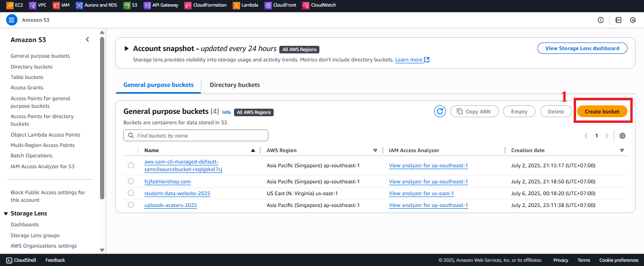
Task: Open the EC2 shortcut in favorites bar
Action: [x=15, y=5]
